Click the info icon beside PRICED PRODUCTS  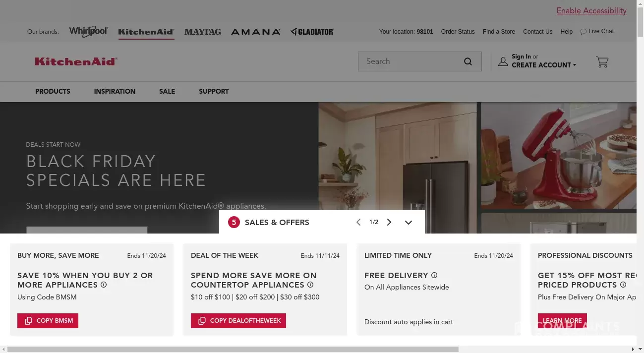pos(623,285)
